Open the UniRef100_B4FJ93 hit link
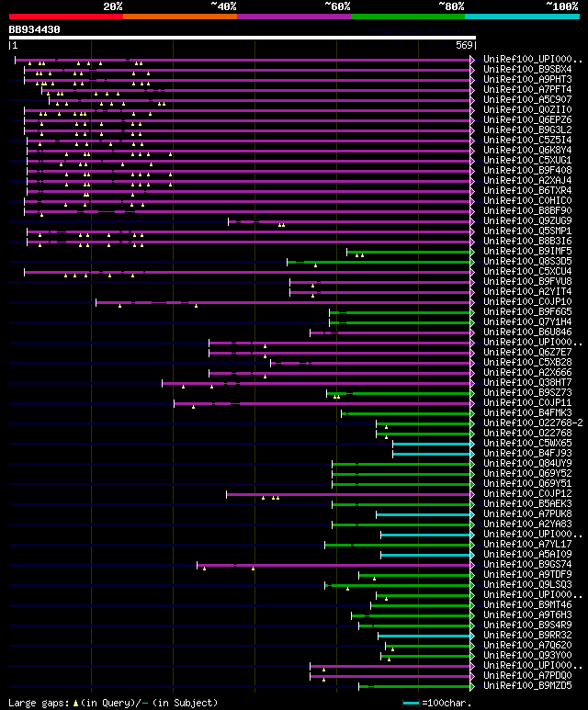Image resolution: width=588 pixels, height=710 pixels. coord(527,453)
